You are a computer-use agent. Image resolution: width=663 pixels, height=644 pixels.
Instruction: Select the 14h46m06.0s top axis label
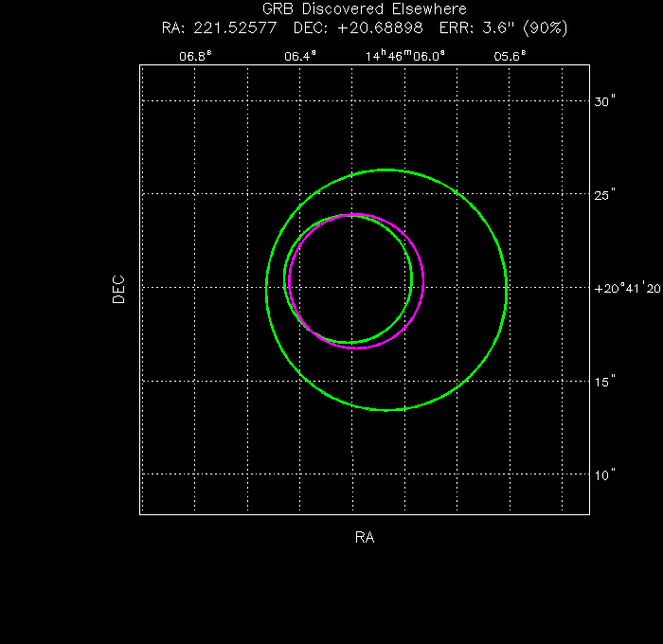pyautogui.click(x=405, y=56)
